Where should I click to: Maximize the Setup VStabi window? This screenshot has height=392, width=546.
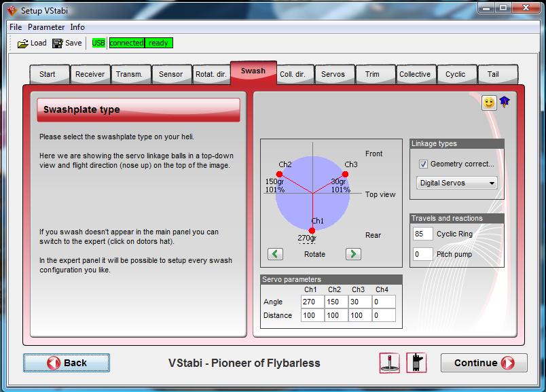[503, 7]
